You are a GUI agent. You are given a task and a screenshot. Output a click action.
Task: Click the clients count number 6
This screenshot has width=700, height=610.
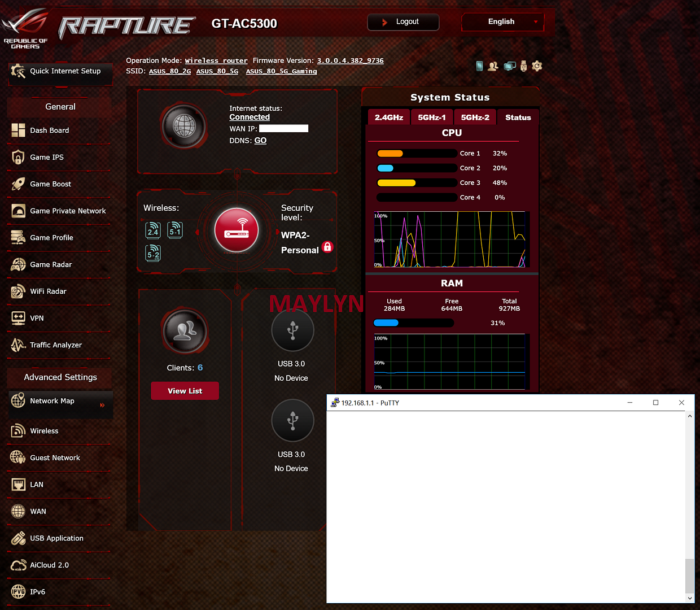(x=200, y=368)
